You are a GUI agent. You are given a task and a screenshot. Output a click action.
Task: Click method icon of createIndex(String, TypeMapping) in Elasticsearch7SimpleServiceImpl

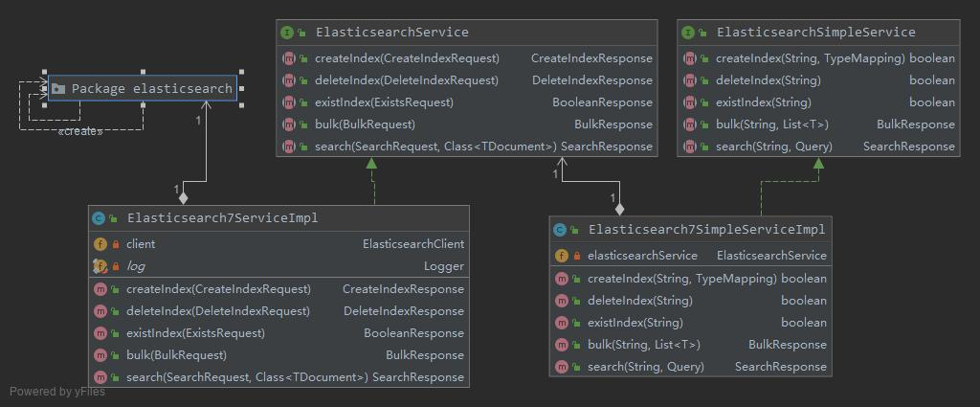tap(561, 279)
